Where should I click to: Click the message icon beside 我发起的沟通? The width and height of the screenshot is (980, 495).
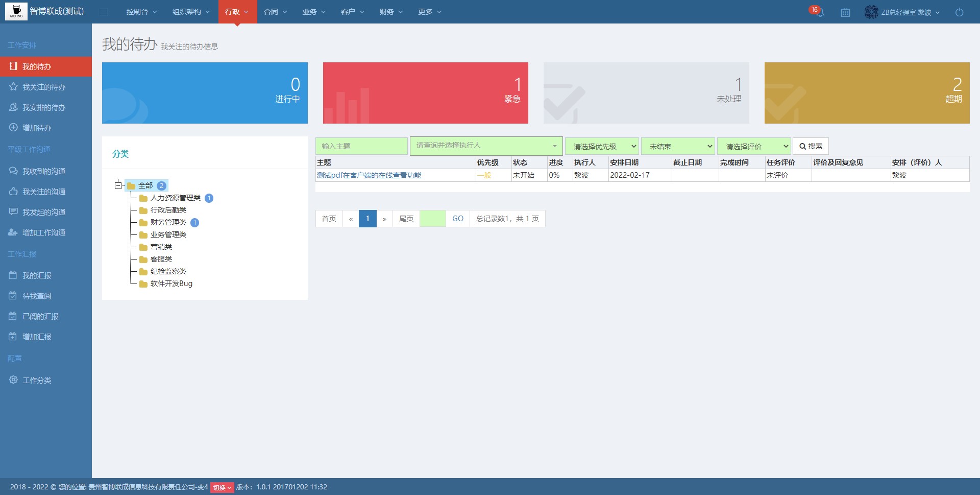(14, 211)
